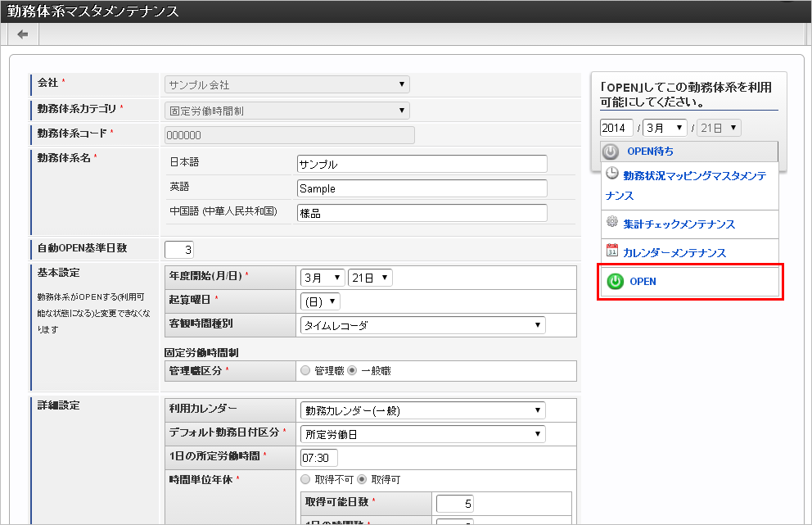
Task: Click the 日本語 name field with サンプル
Action: tap(422, 164)
